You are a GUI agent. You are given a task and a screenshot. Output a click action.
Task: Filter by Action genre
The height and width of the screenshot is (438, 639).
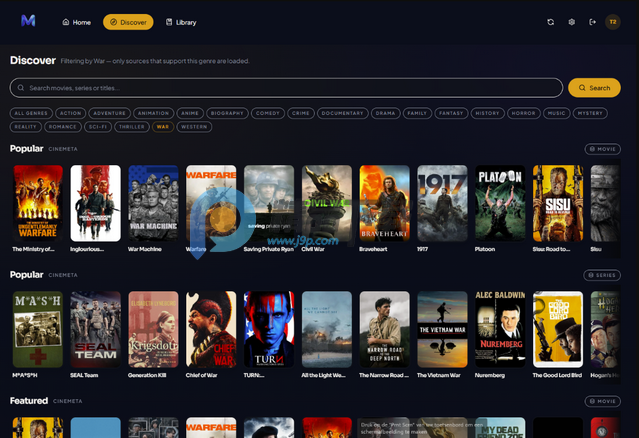[71, 113]
